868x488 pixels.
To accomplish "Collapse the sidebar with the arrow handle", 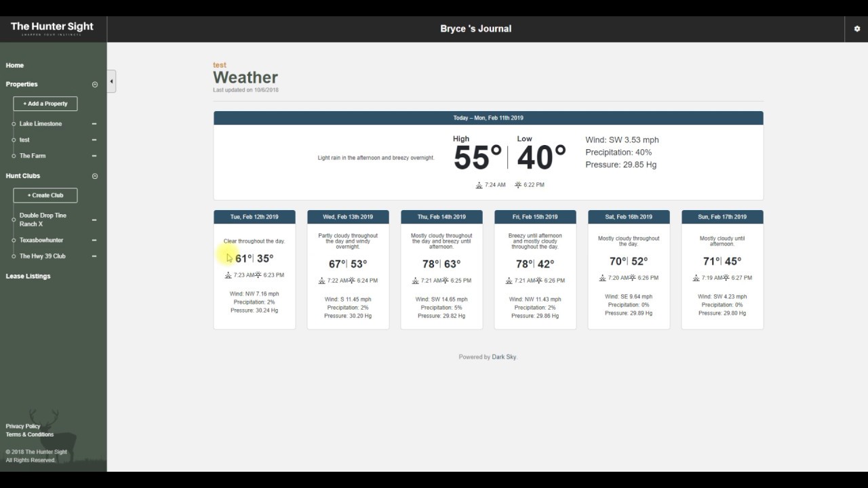I will [111, 81].
